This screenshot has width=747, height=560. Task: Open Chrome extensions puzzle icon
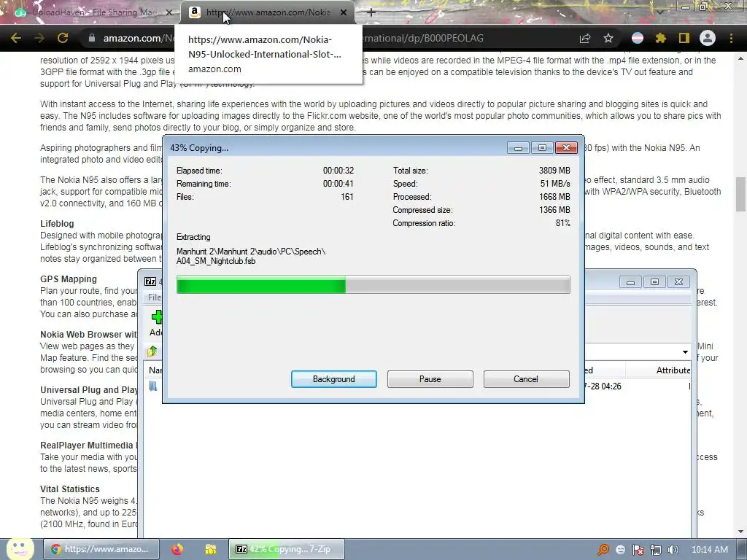pos(661,38)
